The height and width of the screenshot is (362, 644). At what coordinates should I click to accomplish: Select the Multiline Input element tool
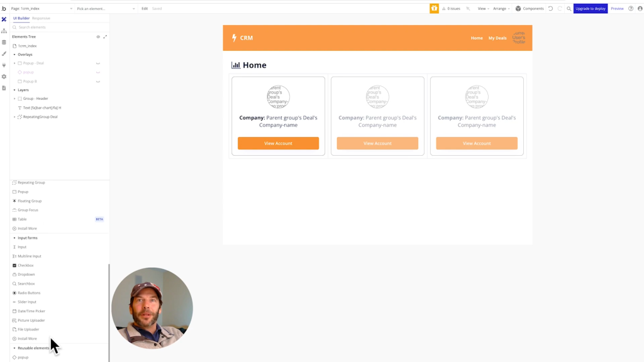tap(29, 256)
